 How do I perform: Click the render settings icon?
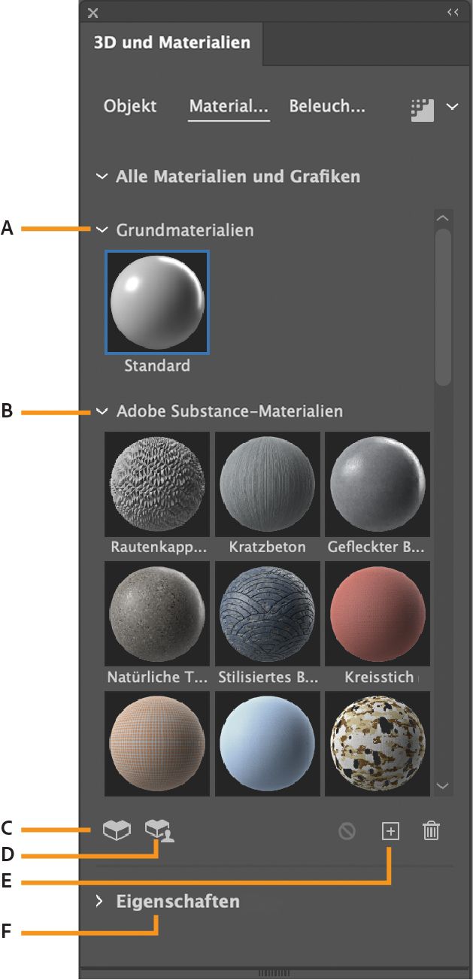(423, 109)
